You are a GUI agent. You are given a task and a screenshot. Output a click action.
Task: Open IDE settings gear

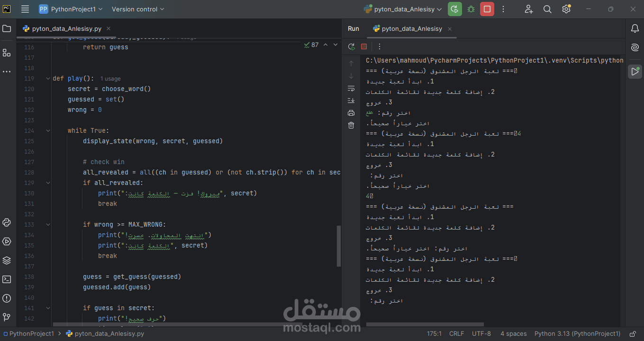pos(566,9)
